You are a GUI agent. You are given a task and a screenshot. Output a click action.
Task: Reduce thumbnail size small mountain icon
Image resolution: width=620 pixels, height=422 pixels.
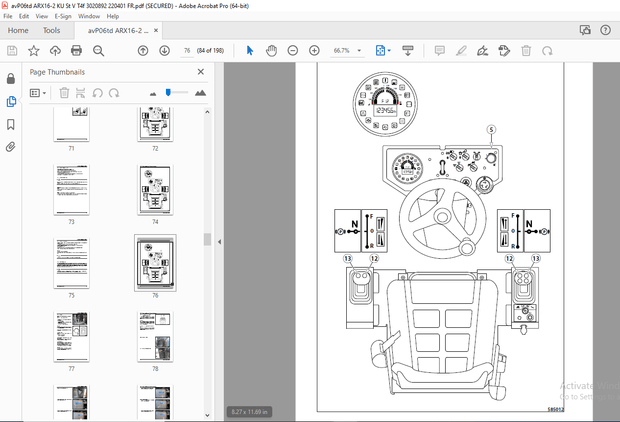point(153,94)
